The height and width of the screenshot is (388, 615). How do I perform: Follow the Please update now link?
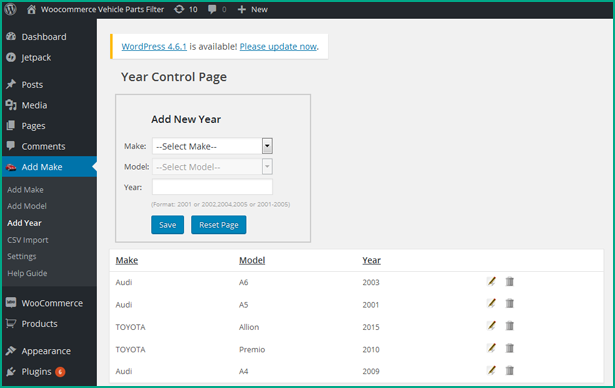pyautogui.click(x=278, y=46)
